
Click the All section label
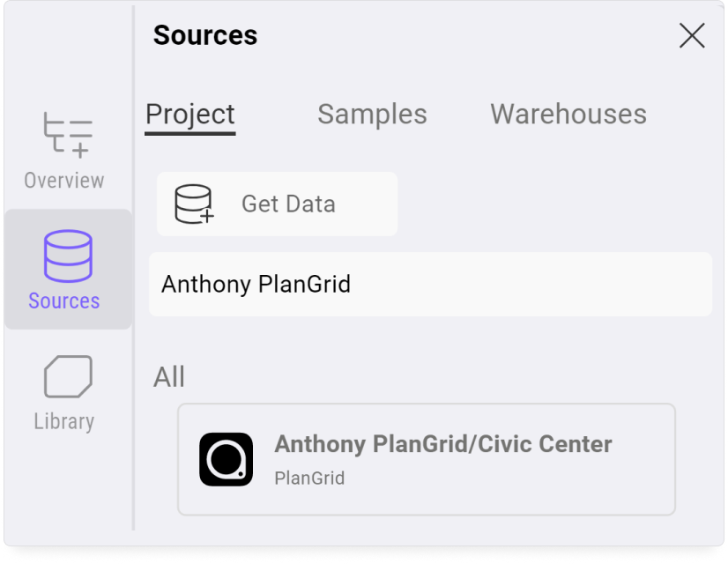point(167,376)
